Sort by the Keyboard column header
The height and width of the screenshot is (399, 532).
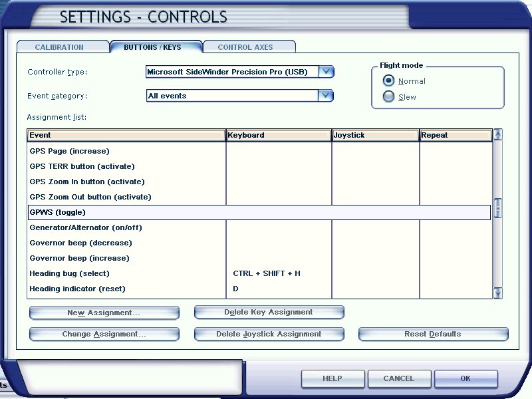click(x=279, y=135)
